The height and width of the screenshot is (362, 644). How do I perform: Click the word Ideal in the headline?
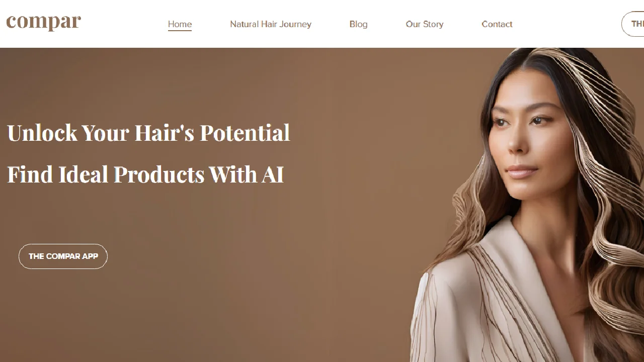point(84,174)
